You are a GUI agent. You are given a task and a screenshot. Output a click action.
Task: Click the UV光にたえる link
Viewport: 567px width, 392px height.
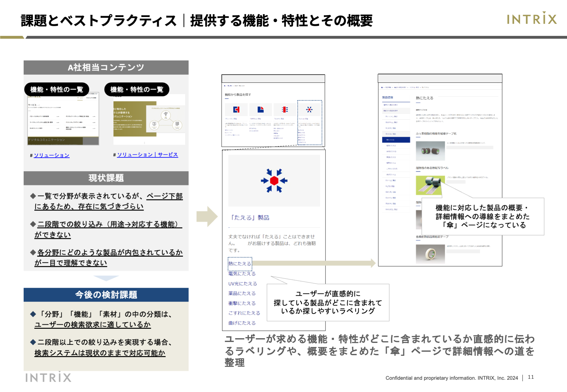(x=243, y=284)
